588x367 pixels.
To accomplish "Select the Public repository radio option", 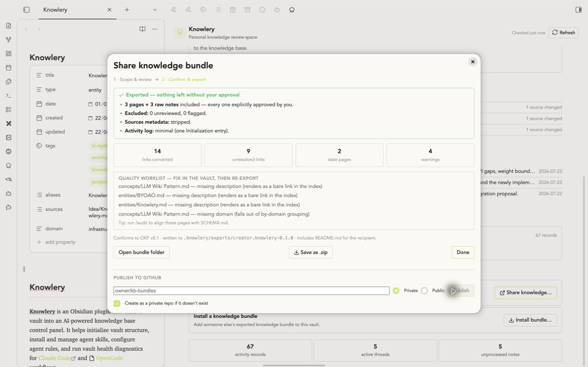I will click(424, 291).
